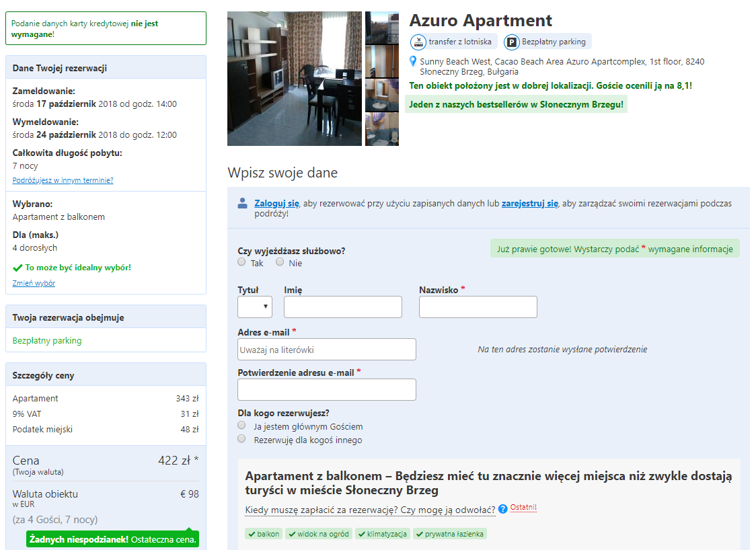
Task: Click the user silhouette icon beside Zaloguj się
Action: click(243, 204)
